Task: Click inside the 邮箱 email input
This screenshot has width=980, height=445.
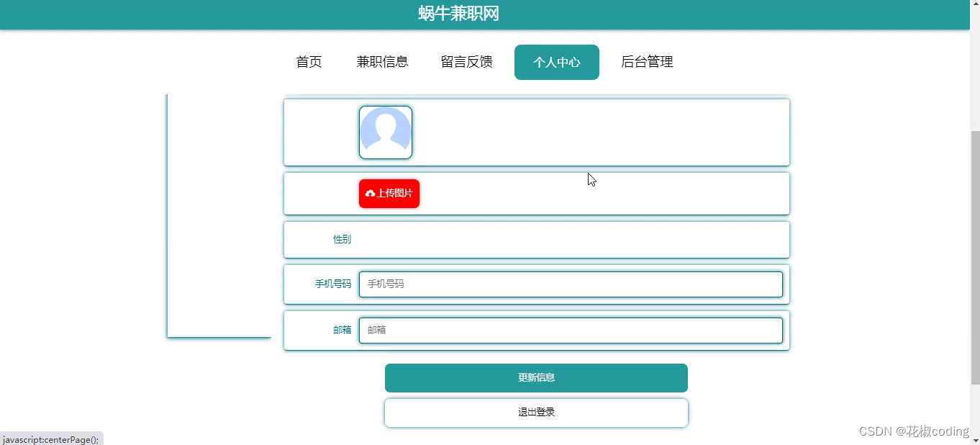Action: (571, 330)
